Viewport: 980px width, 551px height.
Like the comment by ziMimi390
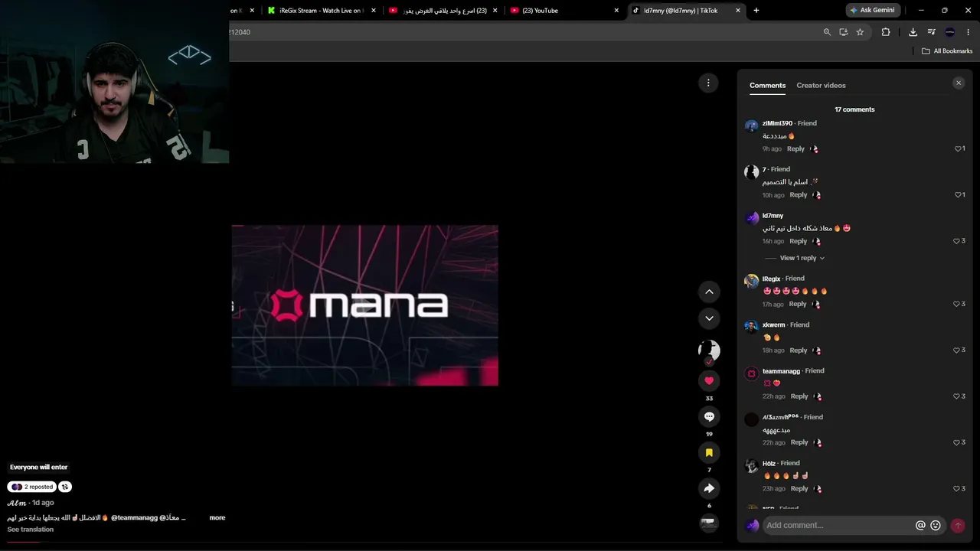click(958, 148)
